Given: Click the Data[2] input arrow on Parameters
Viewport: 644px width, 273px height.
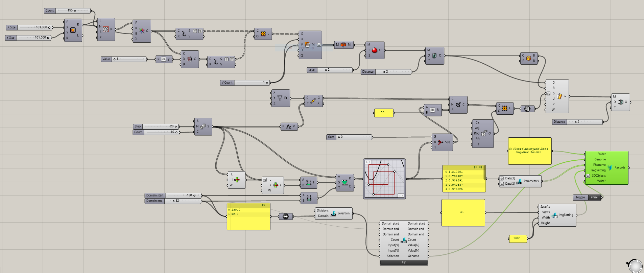Looking at the screenshot, I should pyautogui.click(x=502, y=184).
